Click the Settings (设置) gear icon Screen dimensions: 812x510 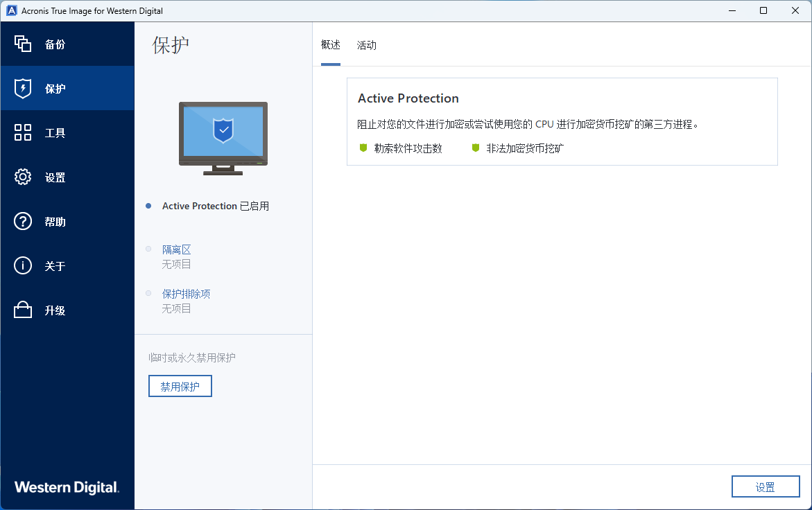coord(23,177)
